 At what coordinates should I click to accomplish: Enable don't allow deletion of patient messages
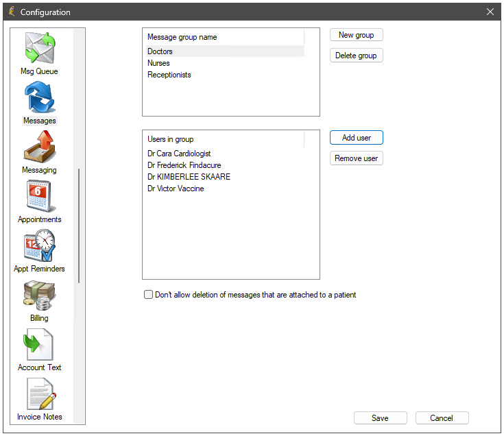coord(148,295)
